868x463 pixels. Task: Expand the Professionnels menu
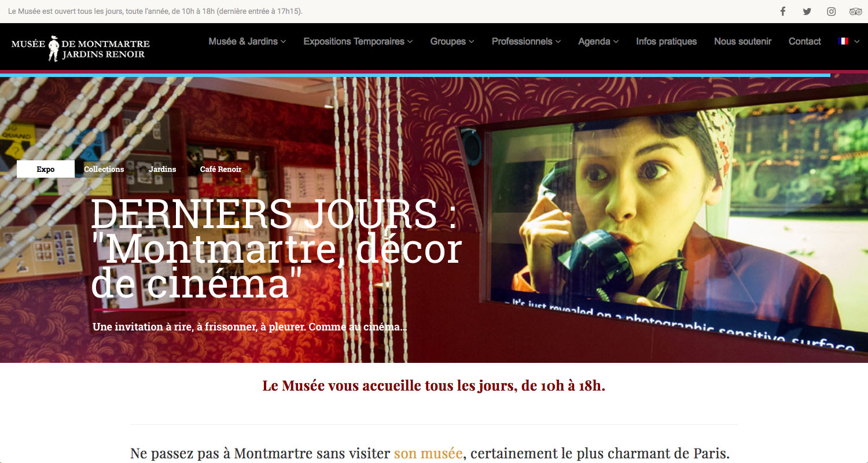tap(526, 42)
